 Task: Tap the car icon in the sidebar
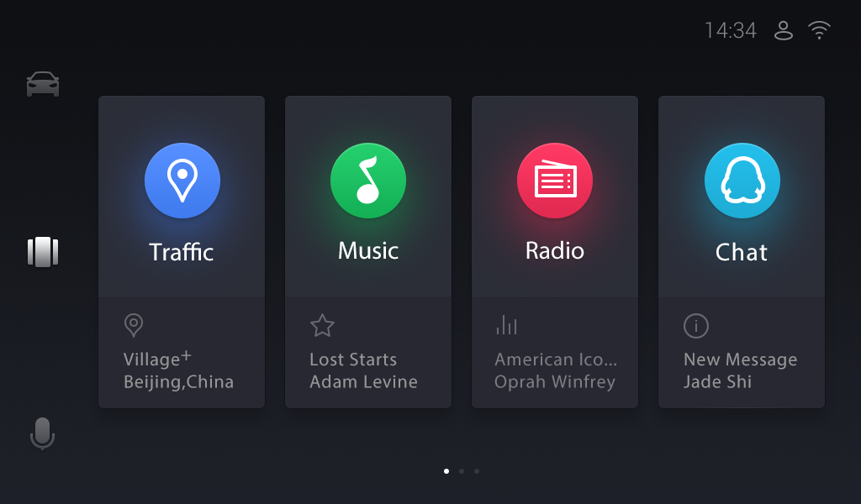click(x=43, y=85)
